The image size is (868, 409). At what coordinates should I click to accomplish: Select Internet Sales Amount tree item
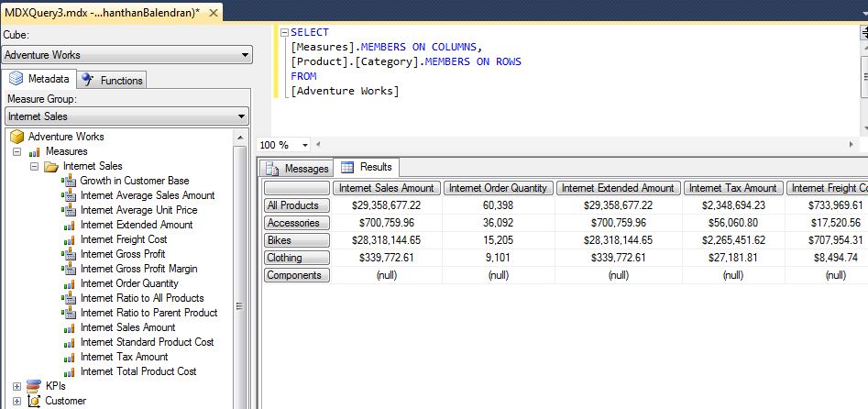point(127,327)
